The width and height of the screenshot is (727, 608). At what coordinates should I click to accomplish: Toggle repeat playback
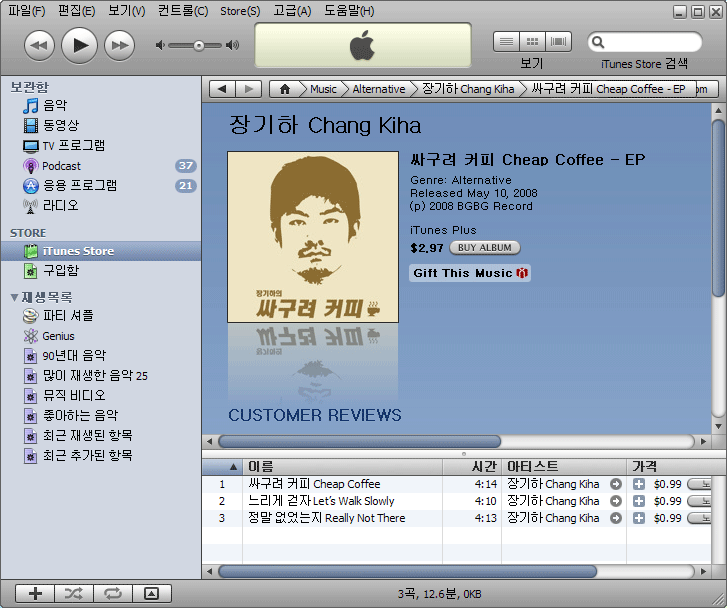pos(113,594)
